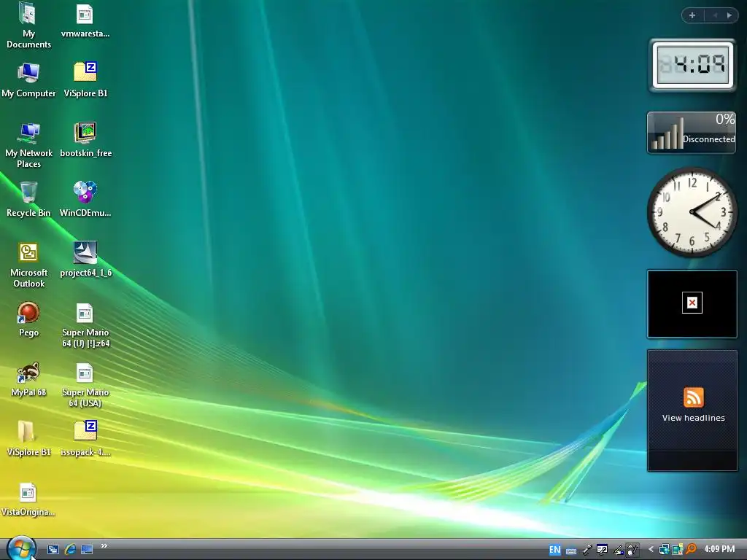Viewport: 747px width, 560px height.
Task: Go to previous sidebar gadget page
Action: point(715,15)
